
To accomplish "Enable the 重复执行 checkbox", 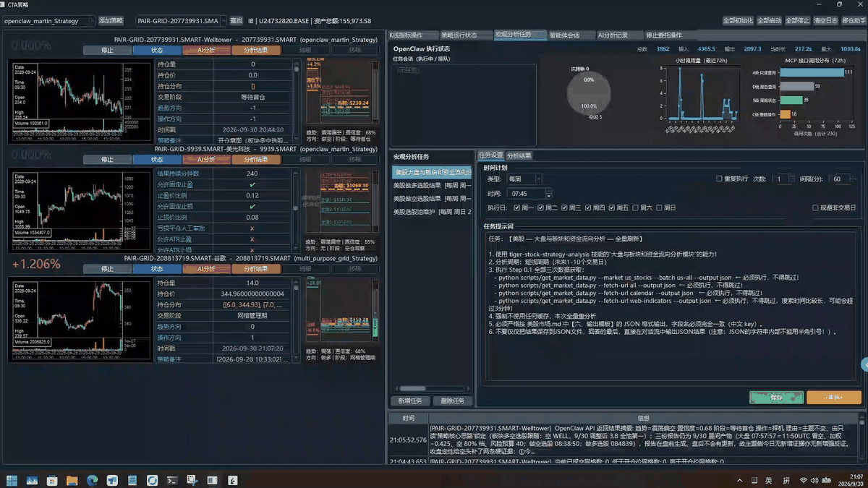I will (719, 179).
